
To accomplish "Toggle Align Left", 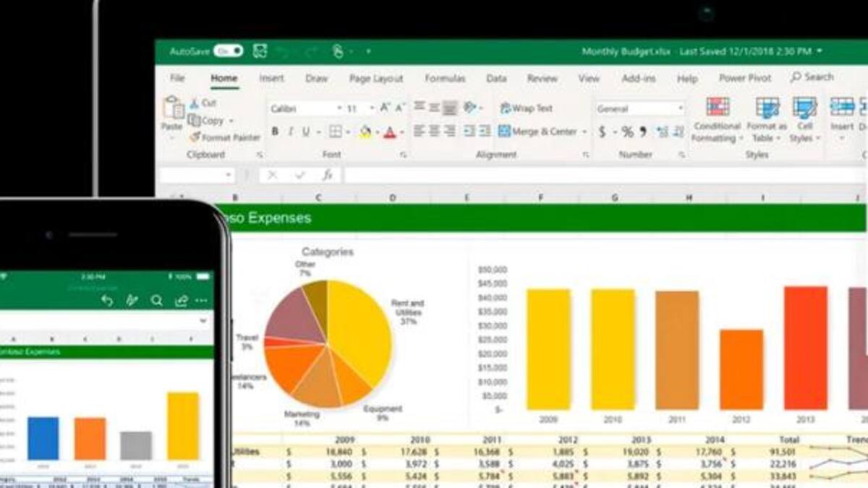I will (x=419, y=131).
